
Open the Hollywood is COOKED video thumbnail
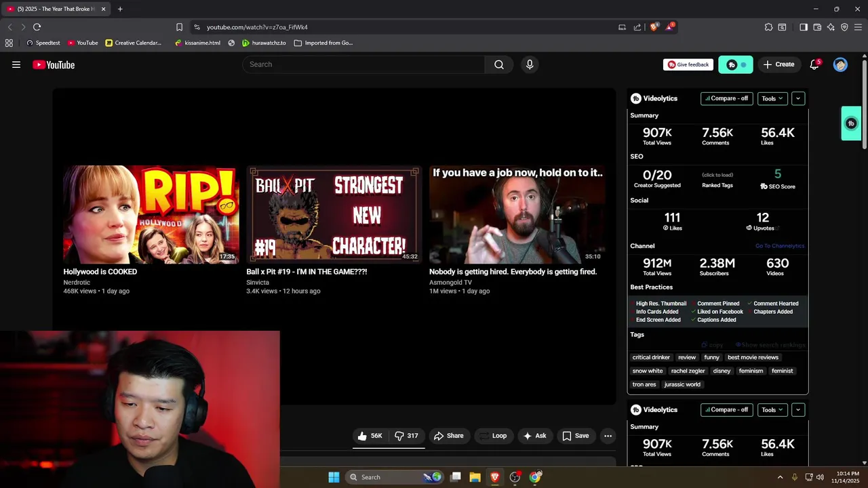click(x=151, y=214)
